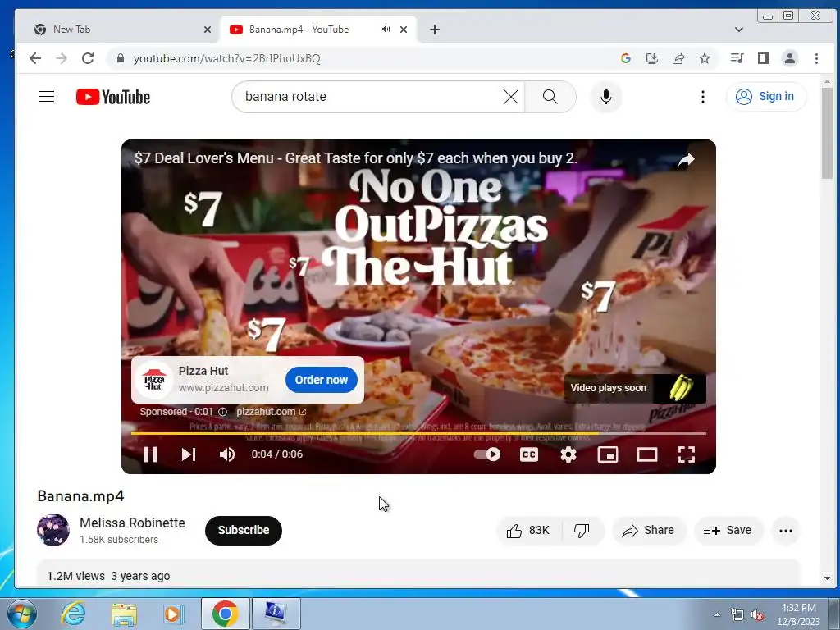Activate miniplayer mode icon
This screenshot has height=630, width=840.
point(608,454)
